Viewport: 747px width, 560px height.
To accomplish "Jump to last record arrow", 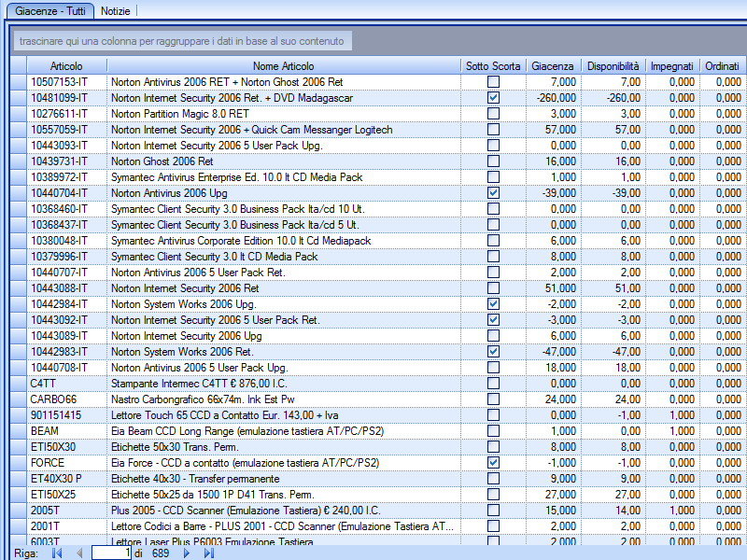I will pyautogui.click(x=208, y=553).
